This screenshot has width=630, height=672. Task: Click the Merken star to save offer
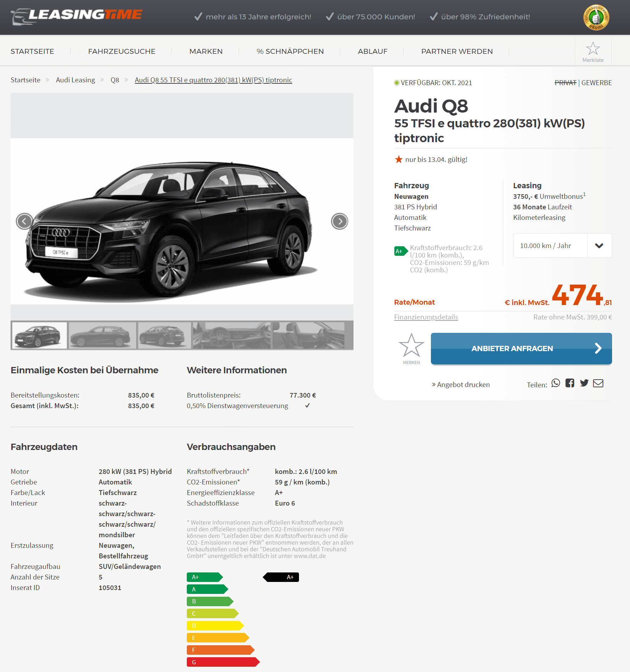tap(411, 345)
